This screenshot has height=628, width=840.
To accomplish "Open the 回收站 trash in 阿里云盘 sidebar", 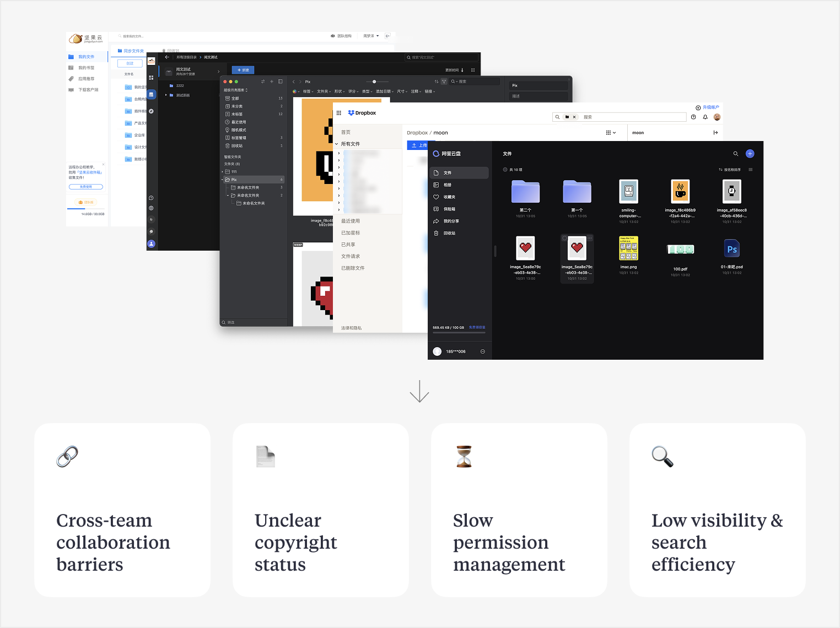I will point(449,233).
